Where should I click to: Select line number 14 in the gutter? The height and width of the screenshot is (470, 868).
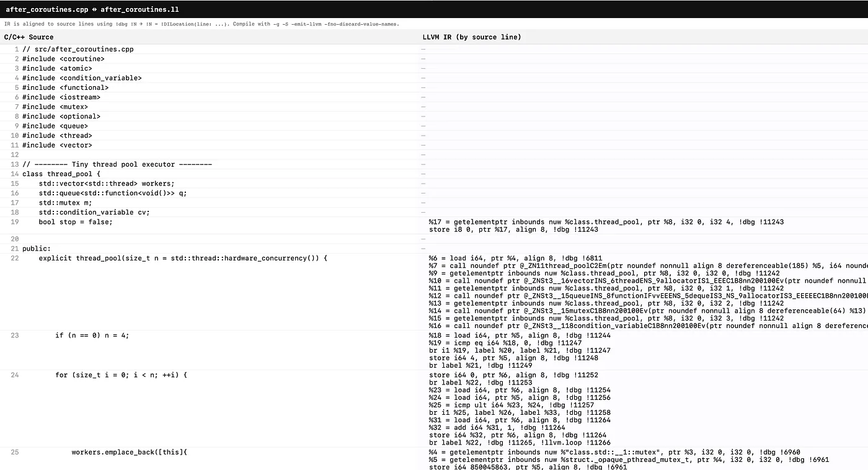(14, 174)
